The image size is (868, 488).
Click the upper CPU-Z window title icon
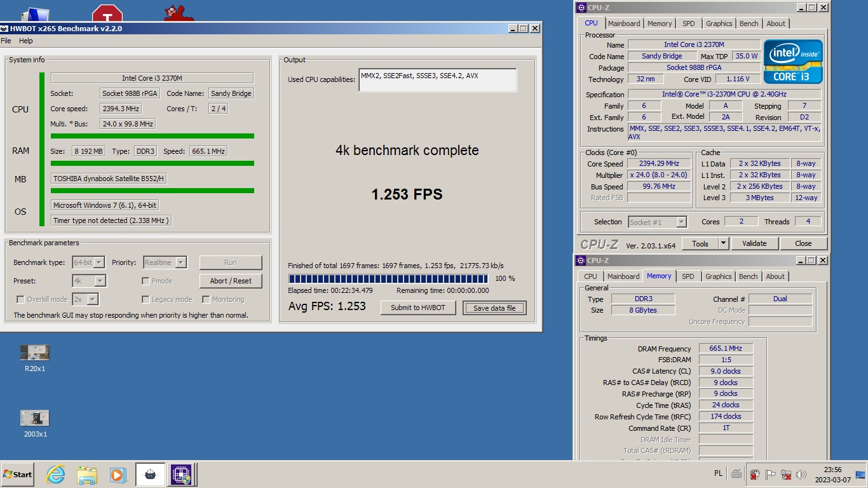click(581, 8)
